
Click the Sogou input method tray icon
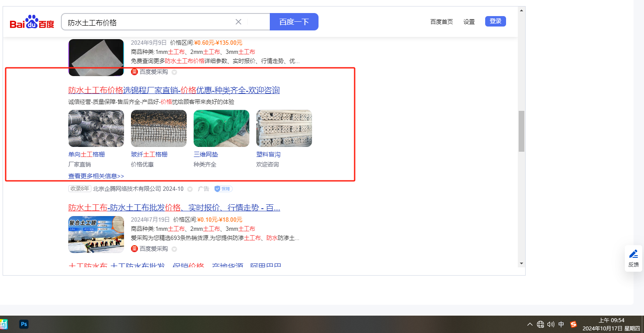pos(574,324)
